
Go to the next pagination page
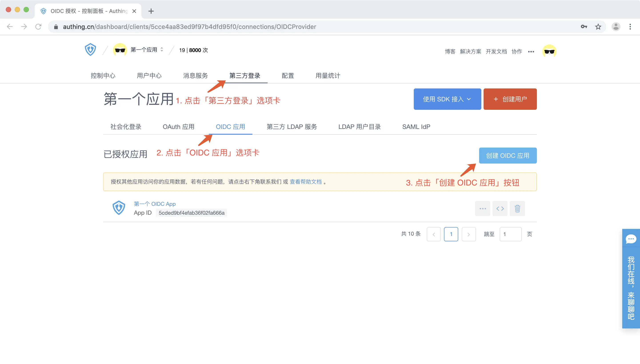468,234
